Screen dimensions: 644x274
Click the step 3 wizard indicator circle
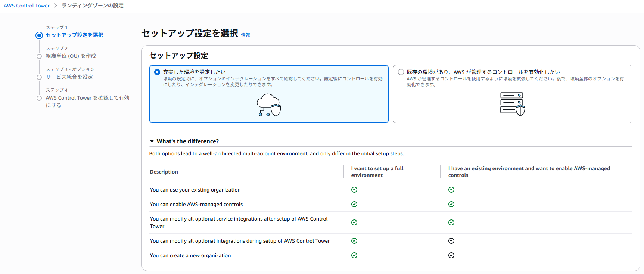click(x=39, y=77)
